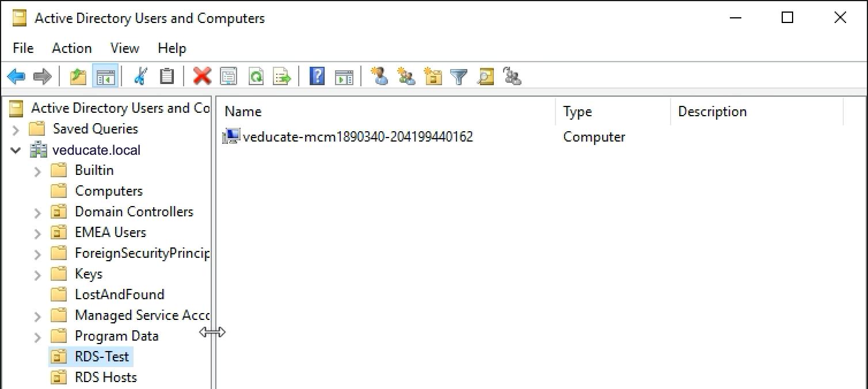This screenshot has width=868, height=389.
Task: Select the LostAndFound container
Action: (x=120, y=295)
